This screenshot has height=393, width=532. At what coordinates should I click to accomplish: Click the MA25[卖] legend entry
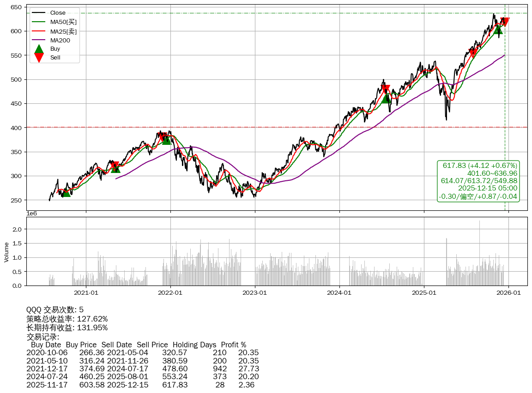pyautogui.click(x=63, y=31)
